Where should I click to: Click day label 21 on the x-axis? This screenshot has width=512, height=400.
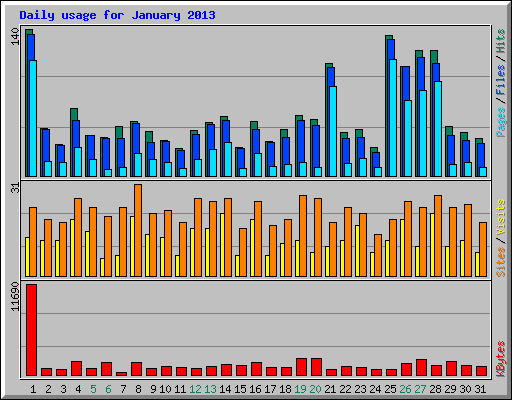[x=330, y=389]
